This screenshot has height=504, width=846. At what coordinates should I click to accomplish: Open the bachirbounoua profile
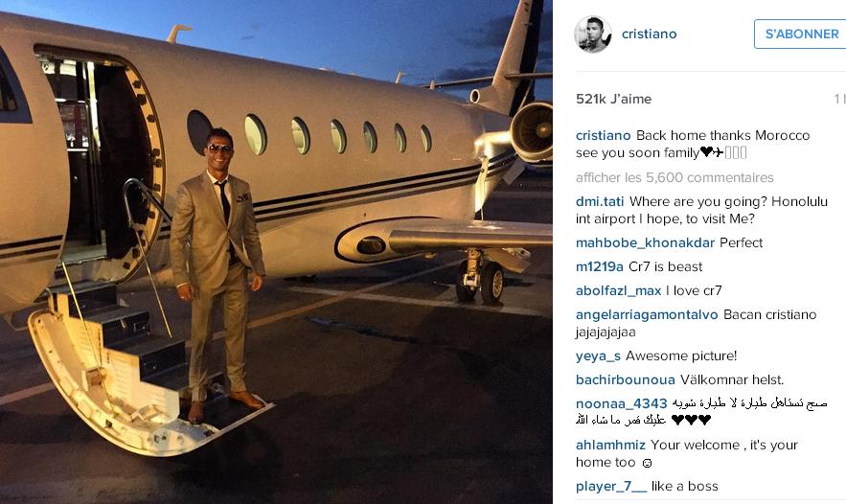click(x=626, y=379)
